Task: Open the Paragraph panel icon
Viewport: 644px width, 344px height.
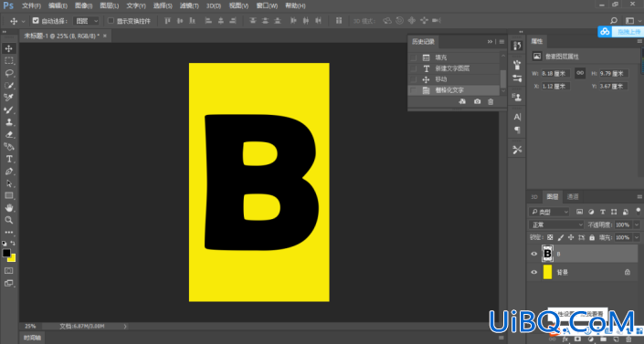Action: [x=517, y=130]
